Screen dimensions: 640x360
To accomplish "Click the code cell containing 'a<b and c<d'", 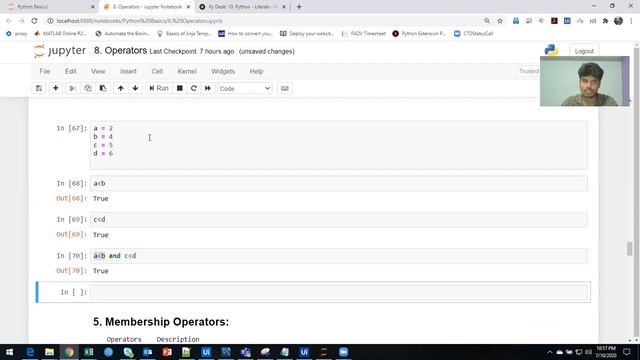I will click(339, 256).
